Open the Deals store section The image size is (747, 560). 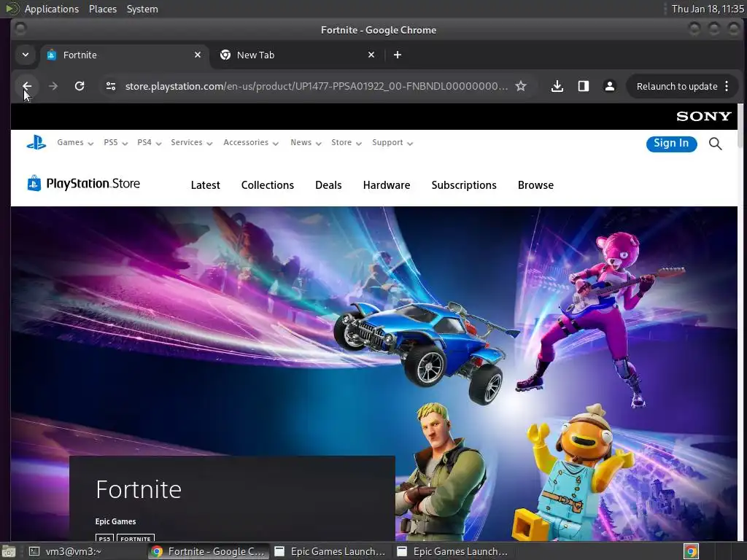coord(328,185)
